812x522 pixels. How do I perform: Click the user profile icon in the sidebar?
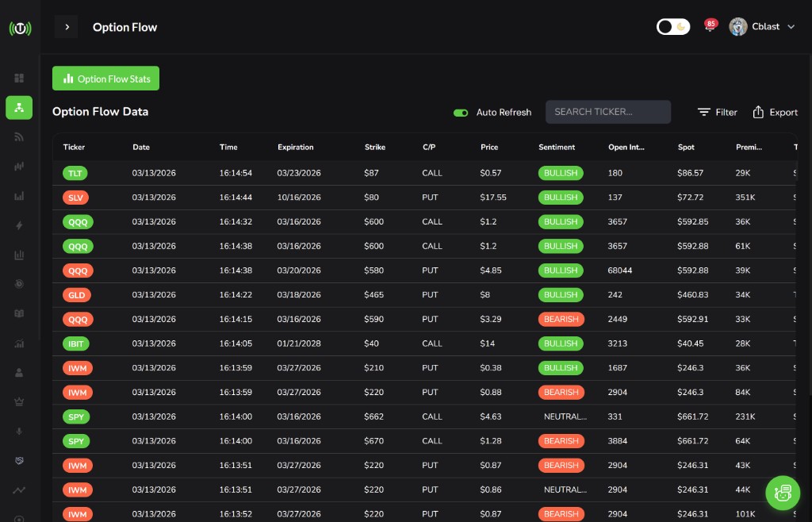(19, 372)
